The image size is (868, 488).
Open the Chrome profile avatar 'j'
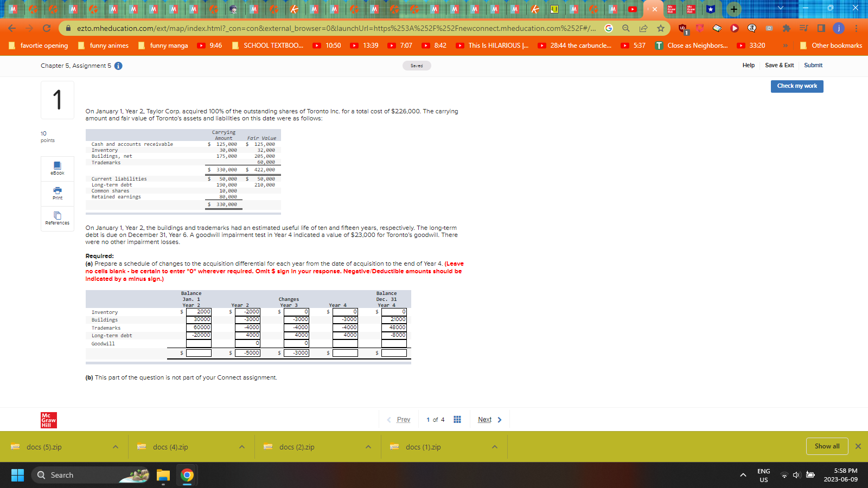[839, 28]
